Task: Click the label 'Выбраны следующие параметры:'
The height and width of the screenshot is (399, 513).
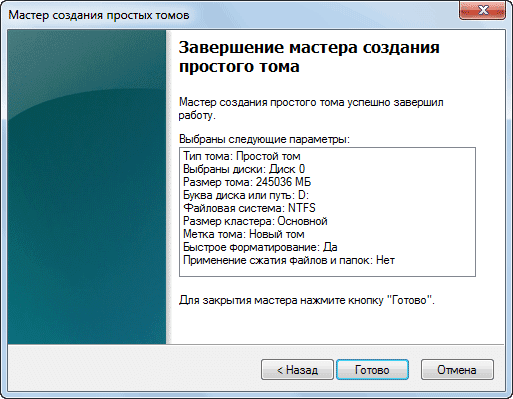Action: point(264,139)
